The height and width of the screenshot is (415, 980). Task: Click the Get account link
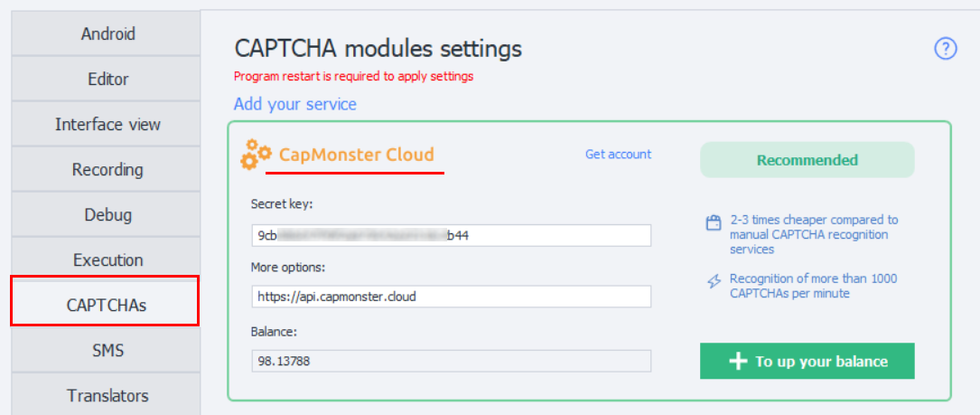(618, 154)
